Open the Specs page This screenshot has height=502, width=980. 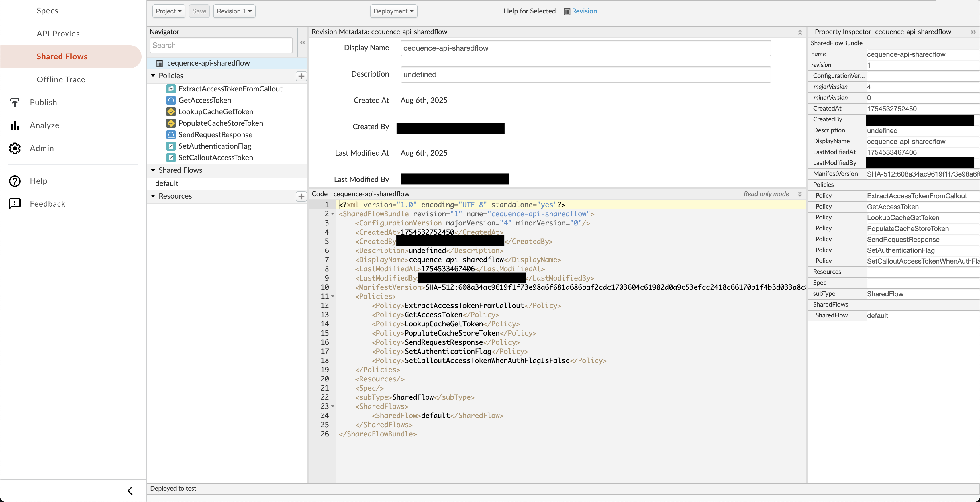(47, 11)
